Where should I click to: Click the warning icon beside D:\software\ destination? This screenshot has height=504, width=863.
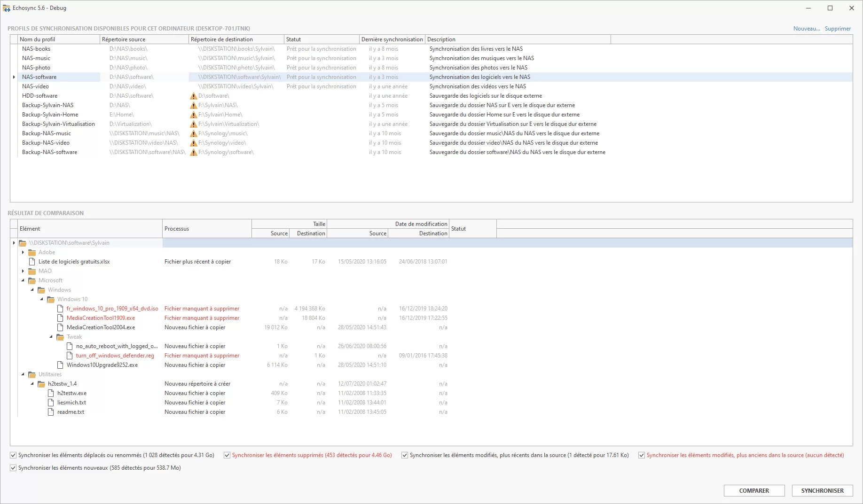[194, 95]
